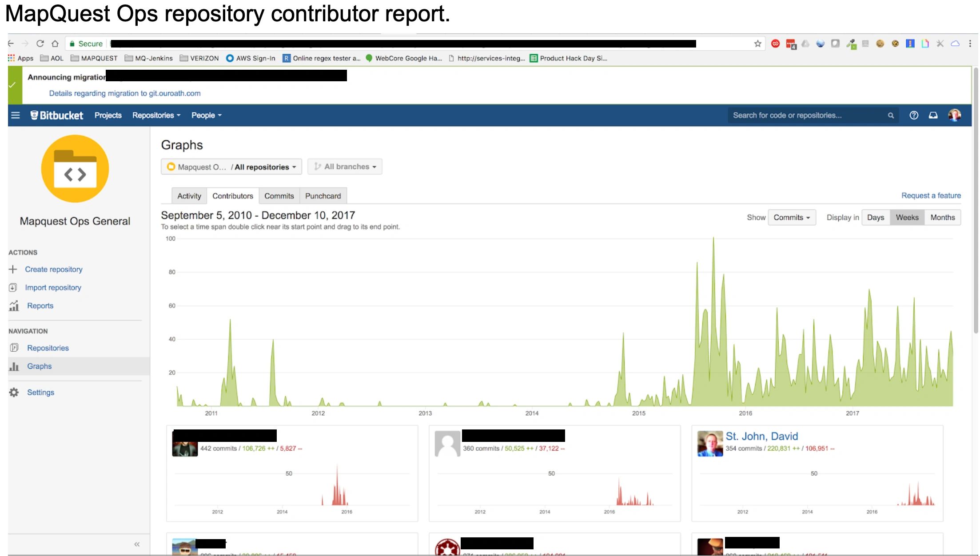This screenshot has width=980, height=556.
Task: Click the bar graph icon beside Graphs
Action: point(14,366)
